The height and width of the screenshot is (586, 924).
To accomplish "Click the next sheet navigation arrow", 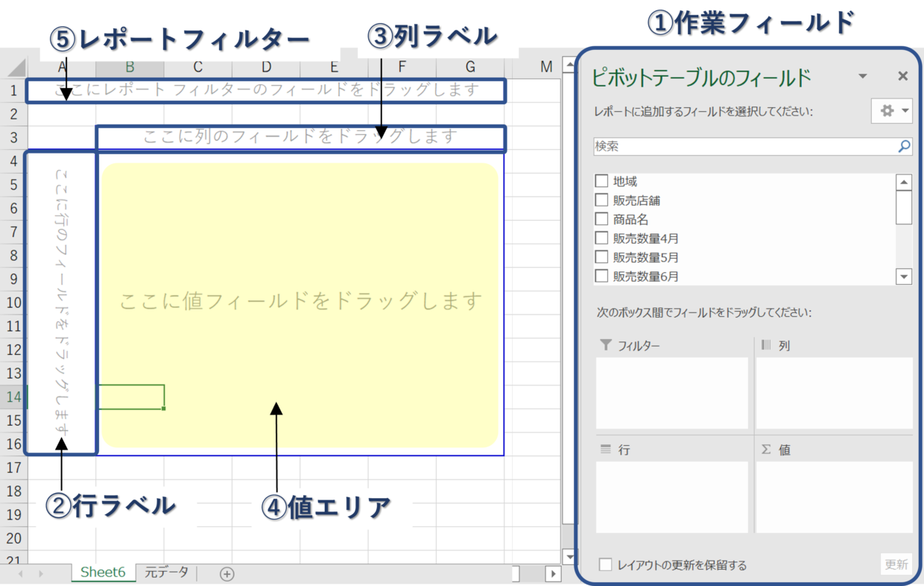I will tap(41, 573).
